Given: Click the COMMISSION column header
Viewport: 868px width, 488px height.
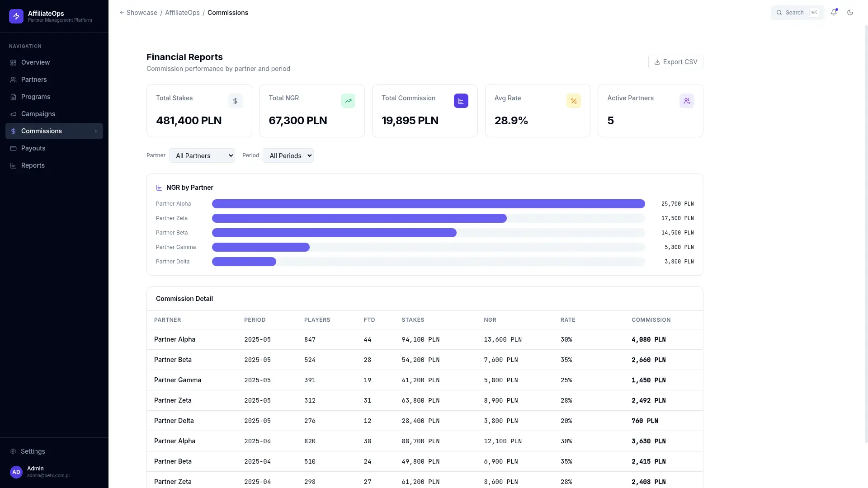Looking at the screenshot, I should click(651, 320).
